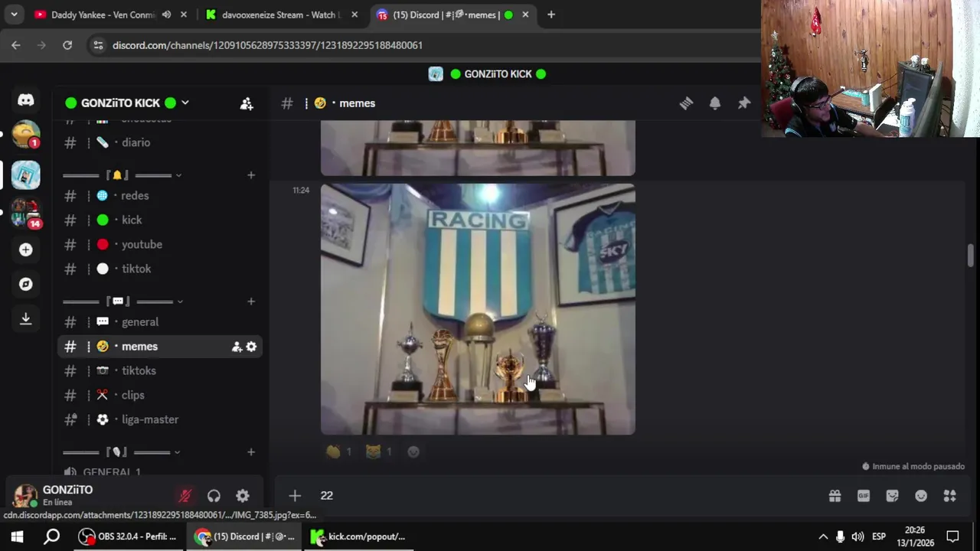The width and height of the screenshot is (980, 551).
Task: Go to the redes channel
Action: (x=159, y=196)
